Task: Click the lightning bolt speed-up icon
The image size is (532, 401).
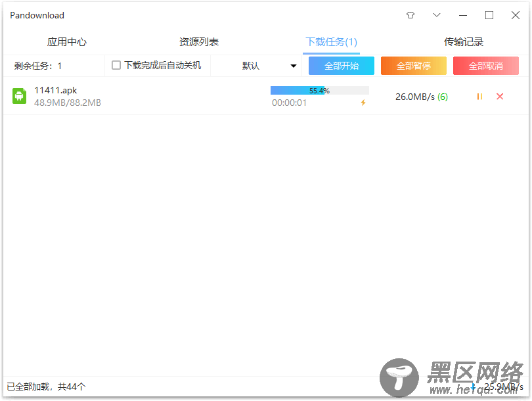Action: (363, 103)
